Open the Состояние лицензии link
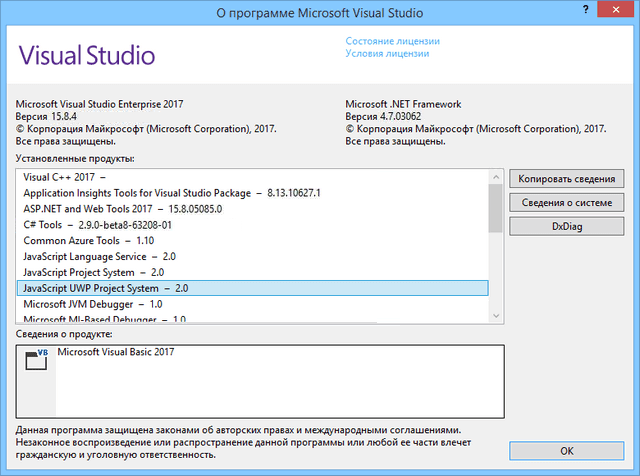The image size is (640, 476). pyautogui.click(x=392, y=41)
